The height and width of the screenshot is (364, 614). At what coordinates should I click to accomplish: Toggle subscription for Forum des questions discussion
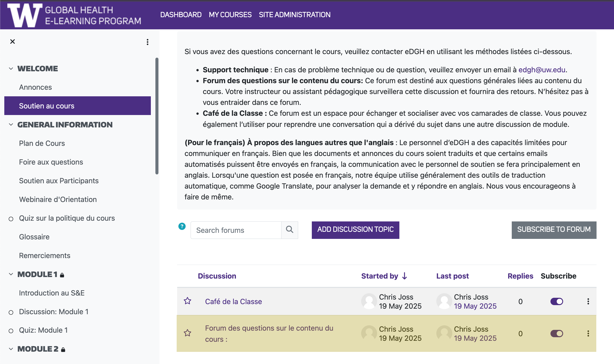557,333
